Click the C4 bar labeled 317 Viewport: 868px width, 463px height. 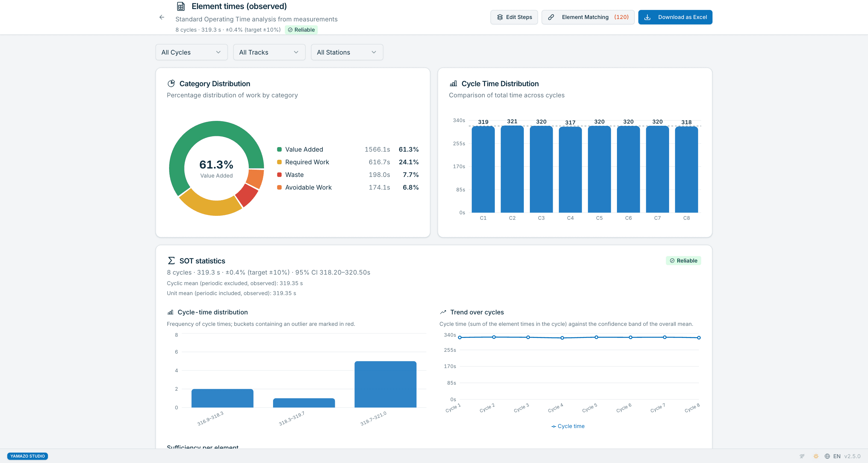click(570, 169)
